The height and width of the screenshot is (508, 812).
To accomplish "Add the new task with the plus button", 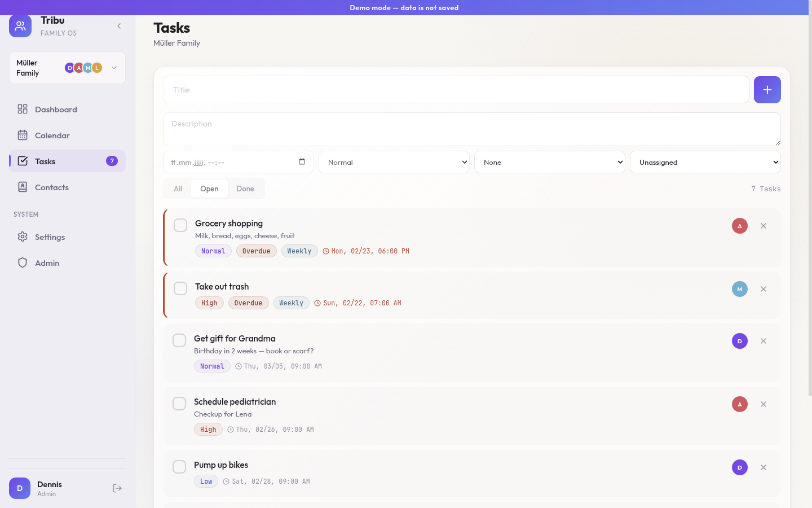I will (x=767, y=90).
